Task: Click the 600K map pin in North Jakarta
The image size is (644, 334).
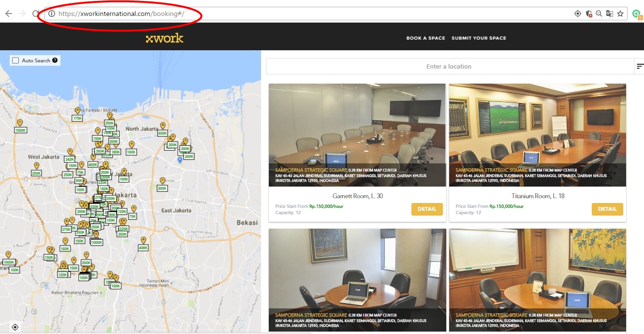Action: coord(162,133)
